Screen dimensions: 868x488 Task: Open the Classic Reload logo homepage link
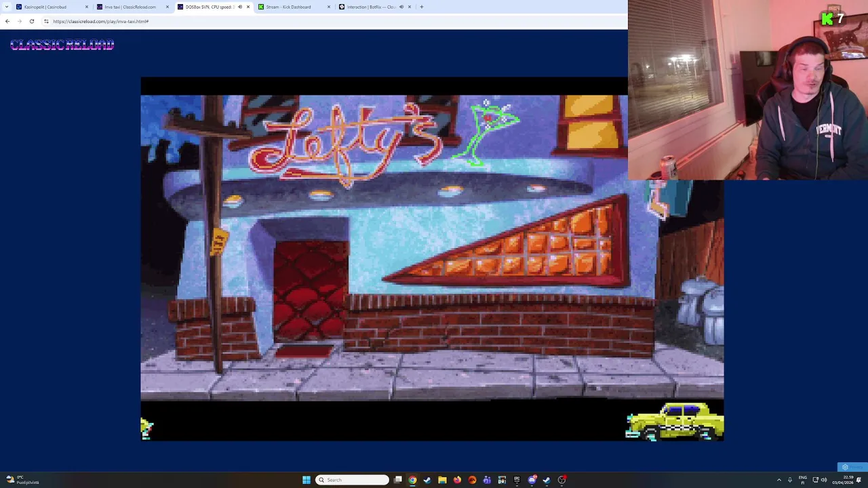62,45
